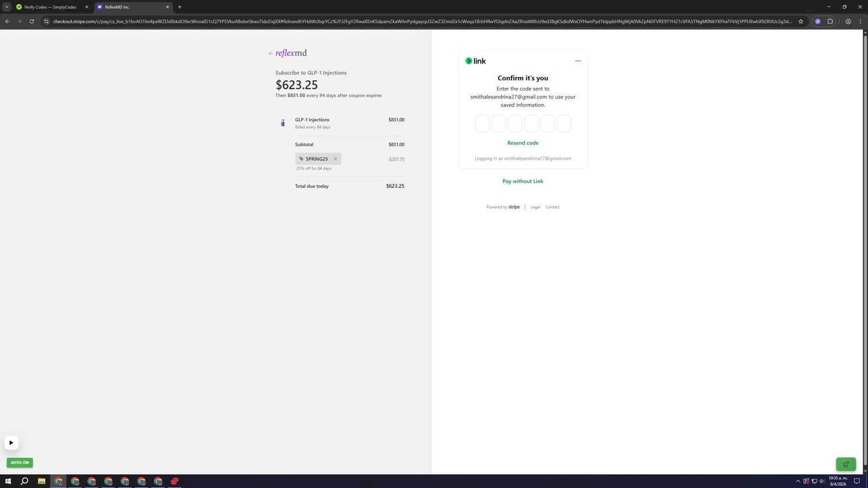Go back in browser history
868x488 pixels.
[x=8, y=21]
